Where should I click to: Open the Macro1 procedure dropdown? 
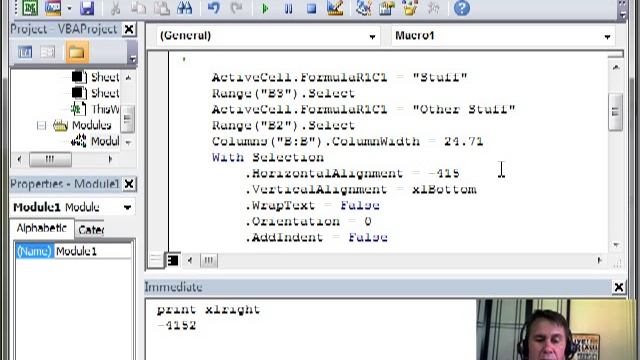[x=607, y=36]
